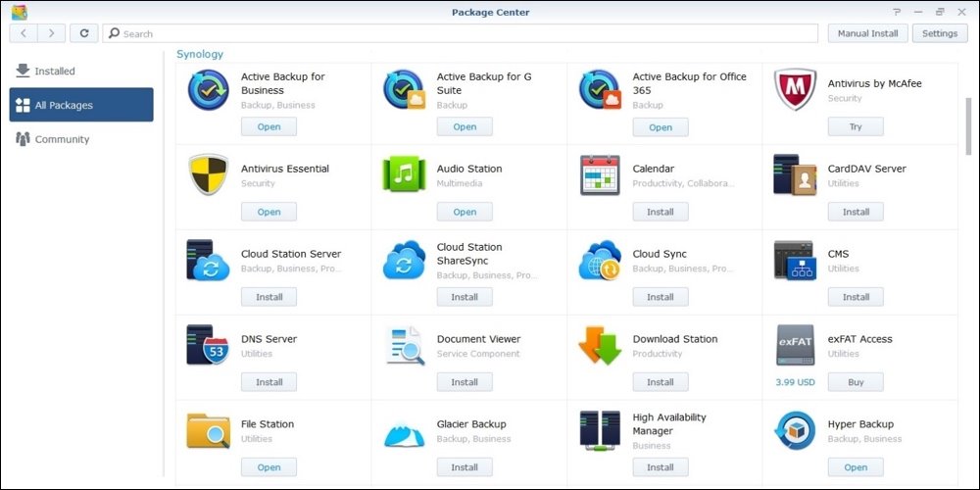This screenshot has height=490, width=980.
Task: Click the exFAT Access icon
Action: pyautogui.click(x=795, y=346)
